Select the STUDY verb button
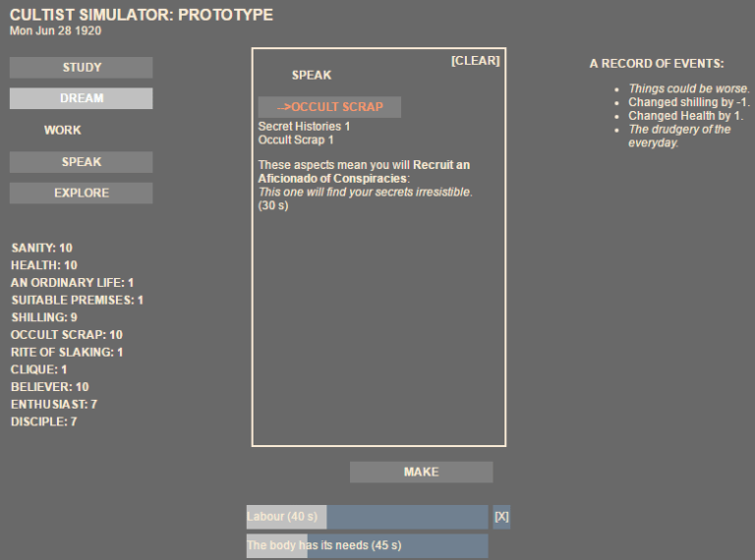 point(81,68)
